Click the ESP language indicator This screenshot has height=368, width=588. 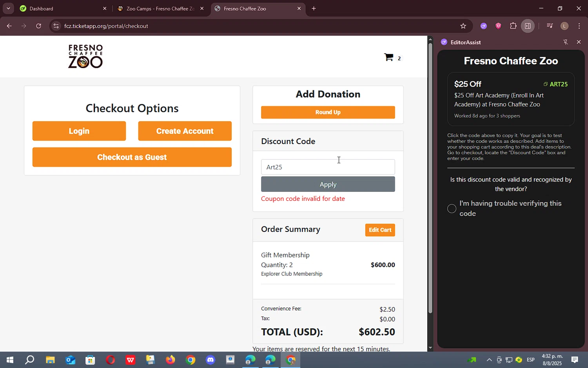(x=530, y=360)
